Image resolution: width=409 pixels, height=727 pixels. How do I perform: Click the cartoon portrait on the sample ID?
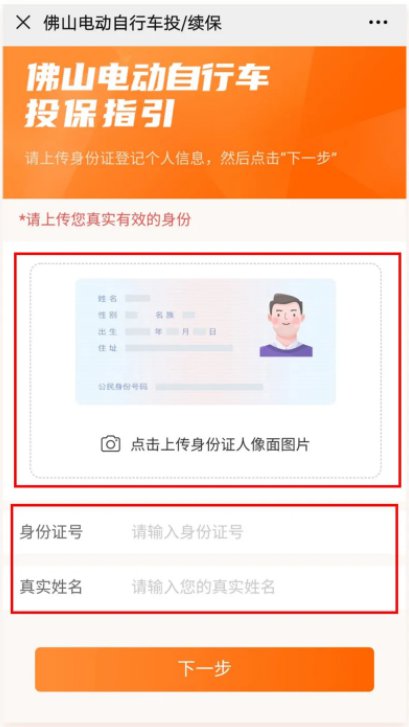click(x=286, y=325)
